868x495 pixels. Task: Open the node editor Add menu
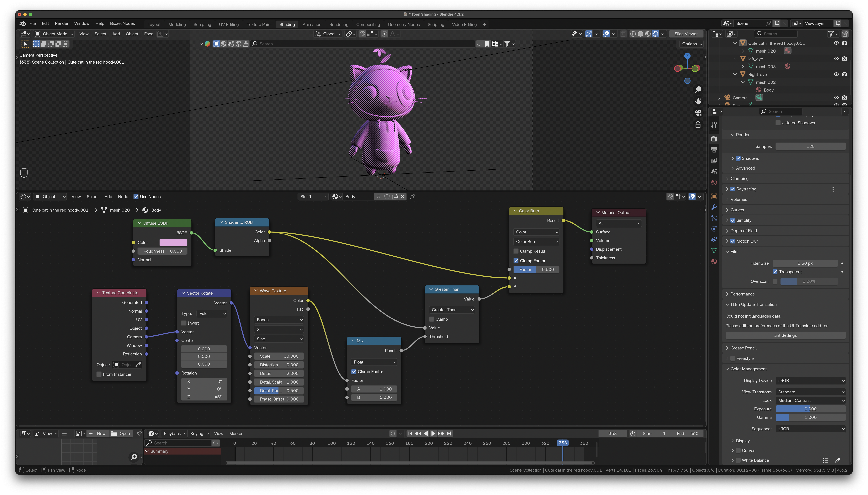coord(108,196)
